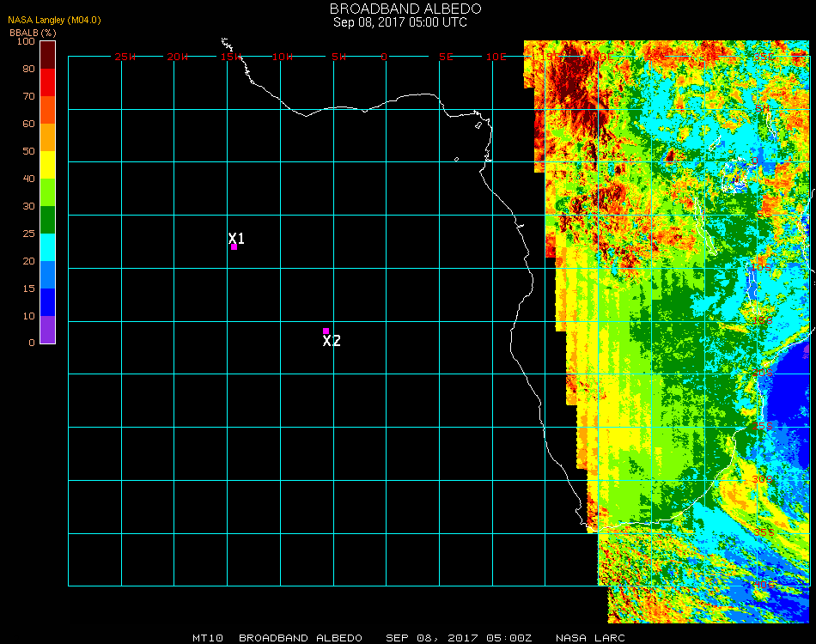Click the BROADBAND ALBEDO title text
816x644 pixels.
399,9
